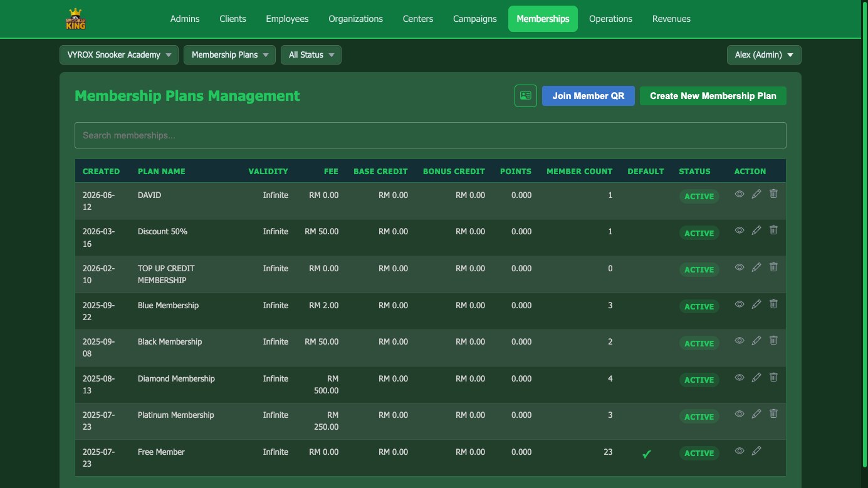Screen dimensions: 868x488
Task: Delete the Discount 50% plan
Action: click(773, 231)
